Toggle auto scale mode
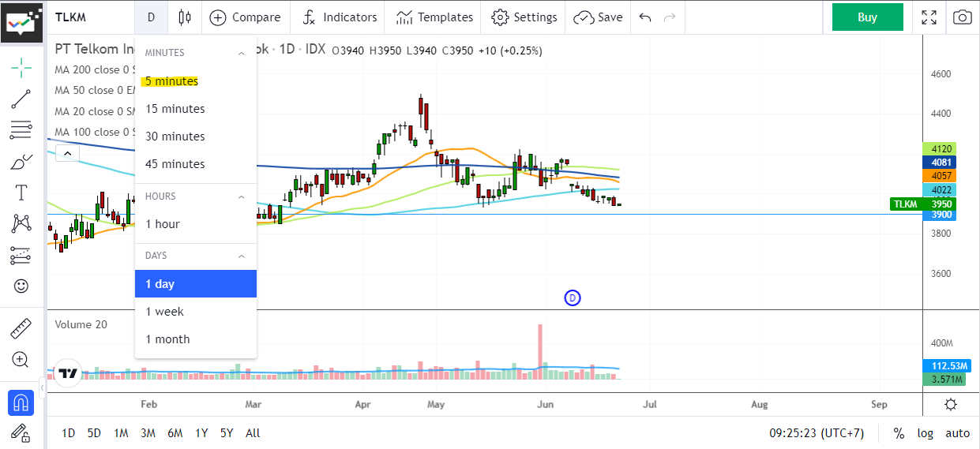The height and width of the screenshot is (449, 980). [x=957, y=433]
